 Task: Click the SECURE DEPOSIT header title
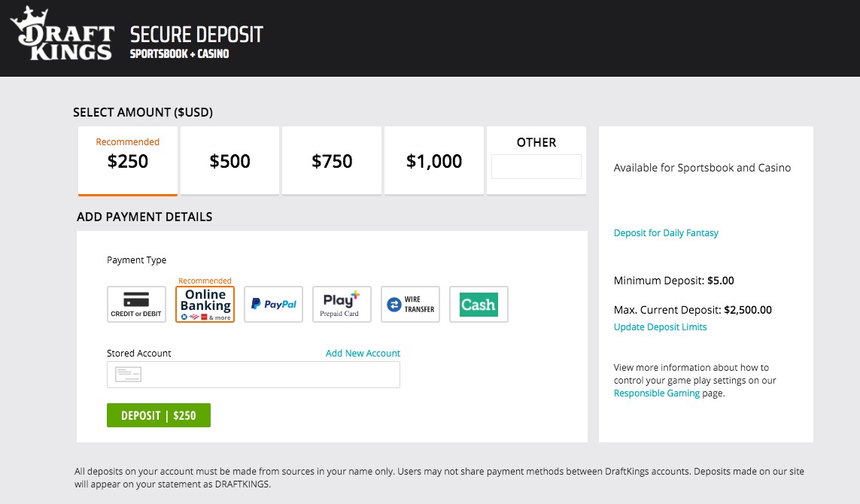click(x=196, y=35)
